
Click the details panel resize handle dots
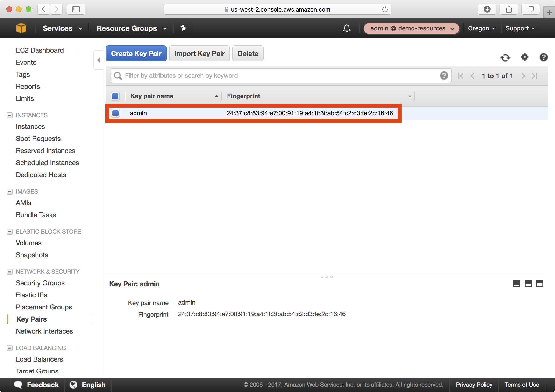[327, 277]
